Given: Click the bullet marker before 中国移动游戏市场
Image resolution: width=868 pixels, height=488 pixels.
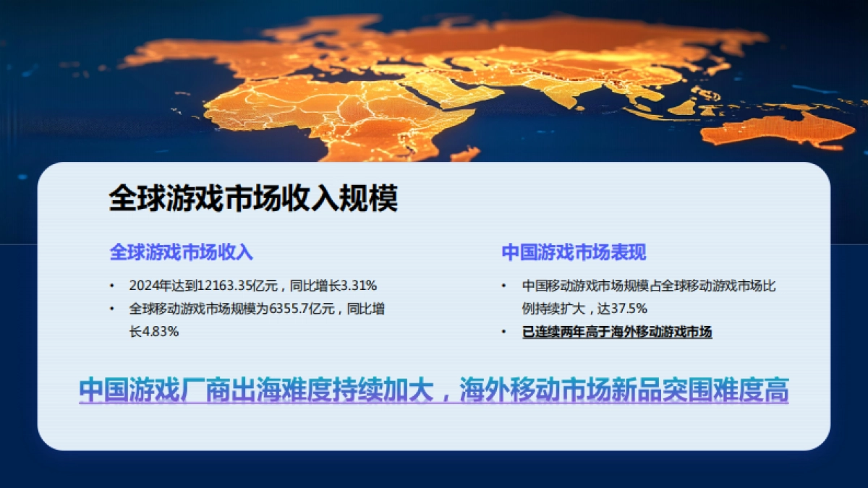Looking at the screenshot, I should point(504,285).
